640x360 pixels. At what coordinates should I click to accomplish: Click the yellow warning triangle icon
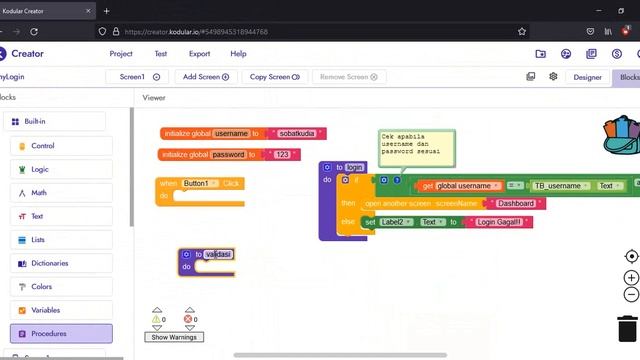click(x=156, y=319)
